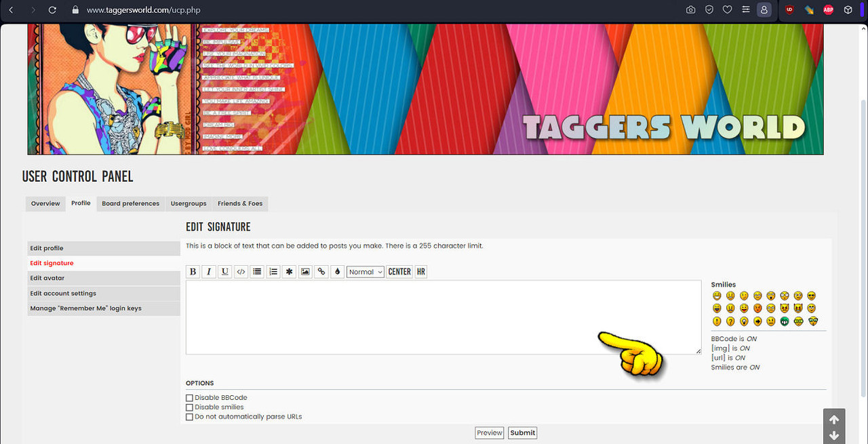Click the heart bookmark icon
Screen dimensions: 868x444
coord(728,10)
